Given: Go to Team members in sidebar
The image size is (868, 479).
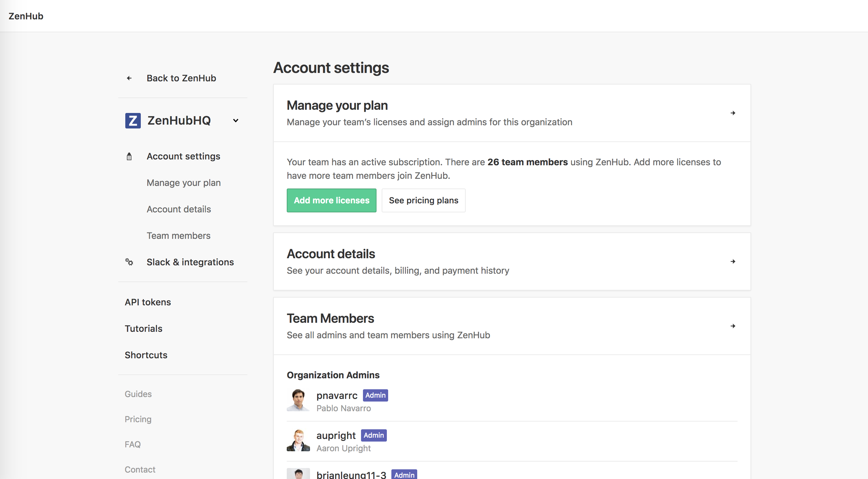Looking at the screenshot, I should (178, 236).
